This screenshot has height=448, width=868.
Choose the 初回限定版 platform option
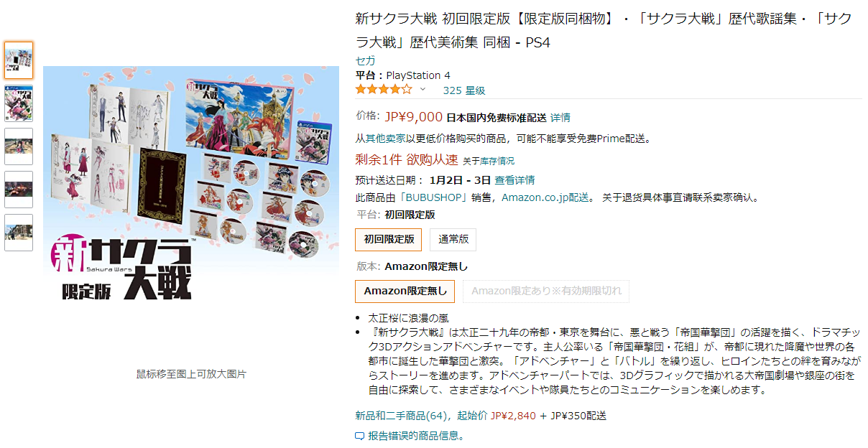click(389, 239)
